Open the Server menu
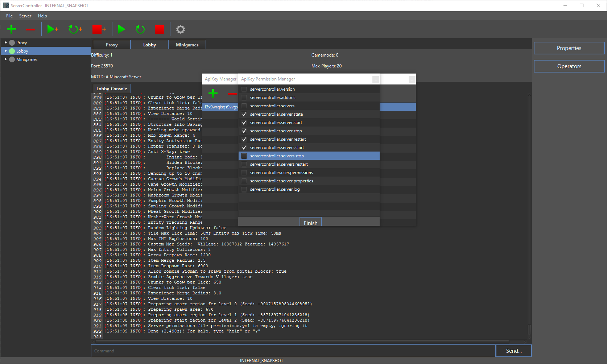 point(25,16)
